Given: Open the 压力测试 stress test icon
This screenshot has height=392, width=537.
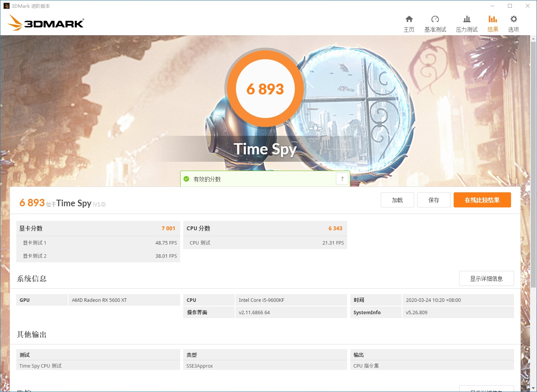Looking at the screenshot, I should (x=467, y=22).
